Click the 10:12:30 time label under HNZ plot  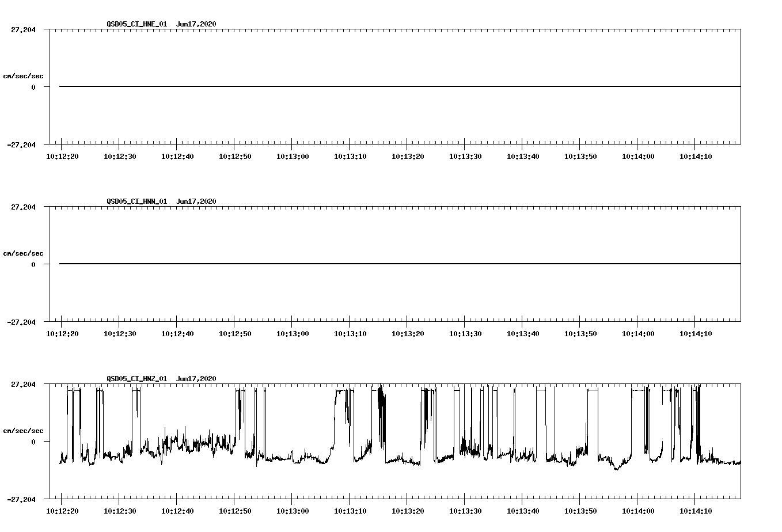[x=120, y=511]
